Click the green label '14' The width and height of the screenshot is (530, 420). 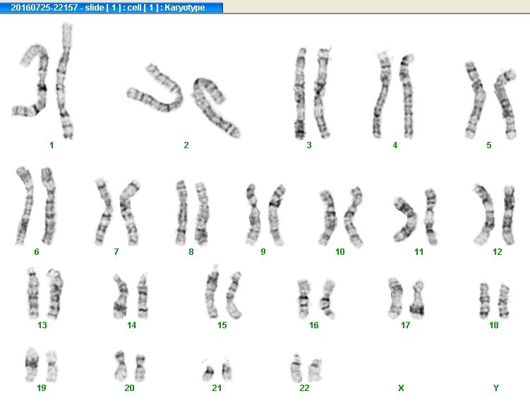tap(131, 325)
